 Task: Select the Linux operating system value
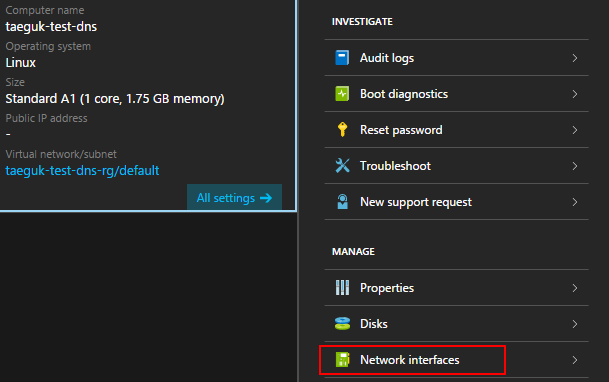(20, 63)
